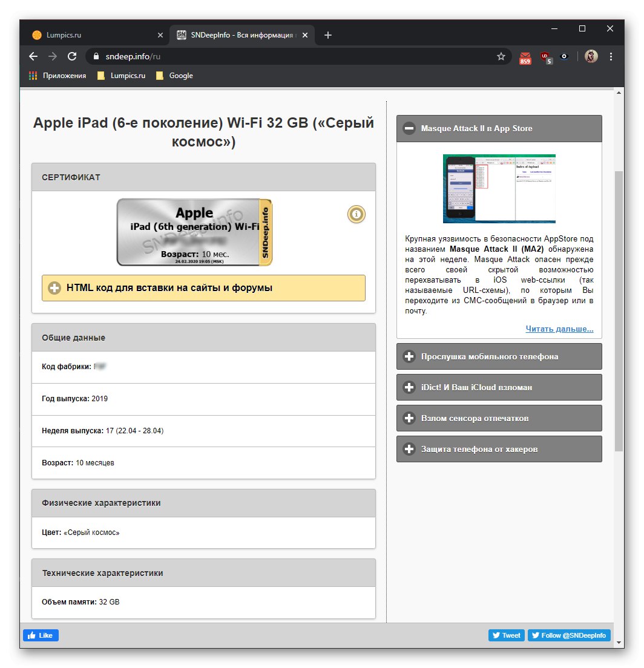
Task: Click the Цвет: «Серый космос» row
Action: coord(203,533)
